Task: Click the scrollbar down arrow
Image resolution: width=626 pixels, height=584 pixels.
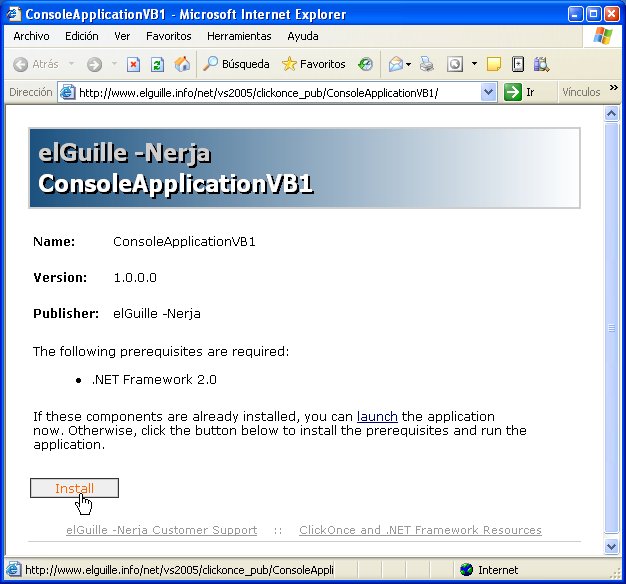Action: tap(611, 546)
